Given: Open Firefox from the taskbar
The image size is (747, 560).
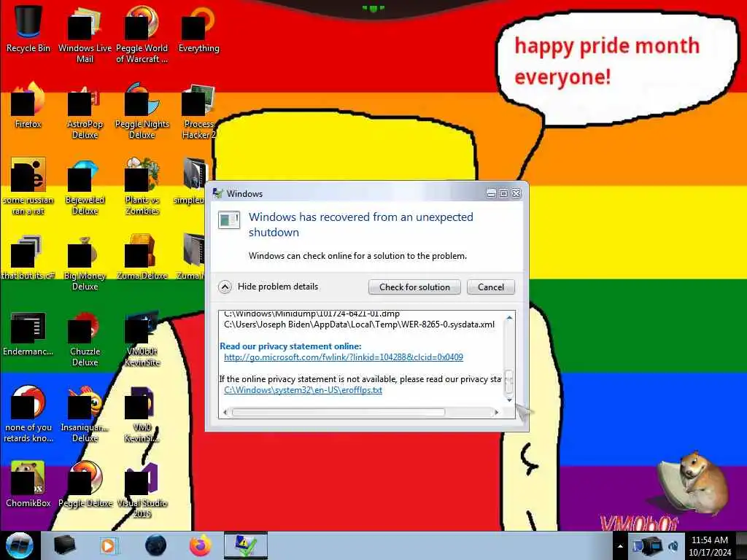Looking at the screenshot, I should coord(201,545).
